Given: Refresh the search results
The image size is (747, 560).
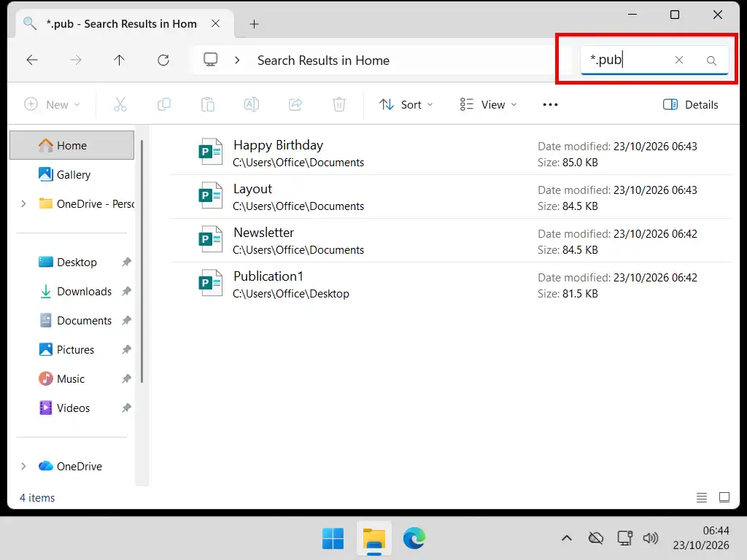Looking at the screenshot, I should 163,60.
